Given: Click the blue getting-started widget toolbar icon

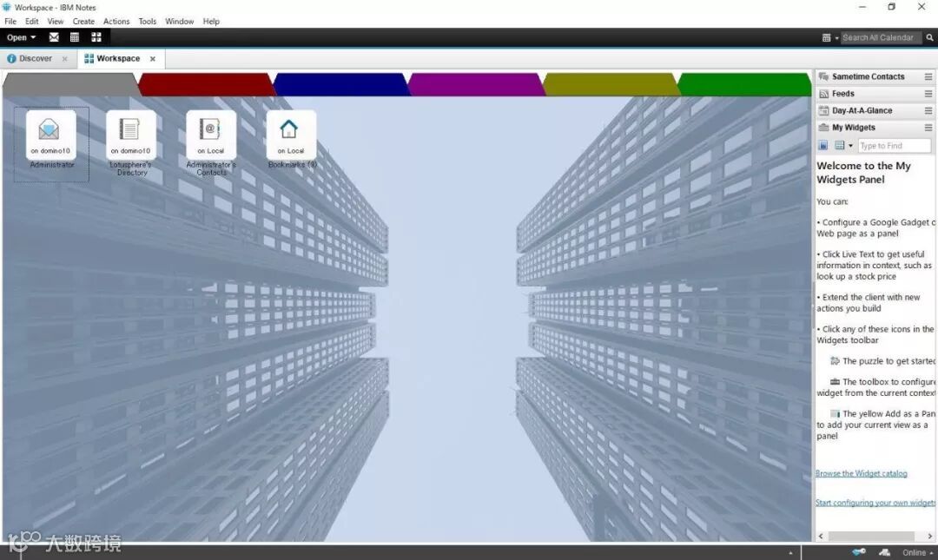Looking at the screenshot, I should (x=823, y=145).
